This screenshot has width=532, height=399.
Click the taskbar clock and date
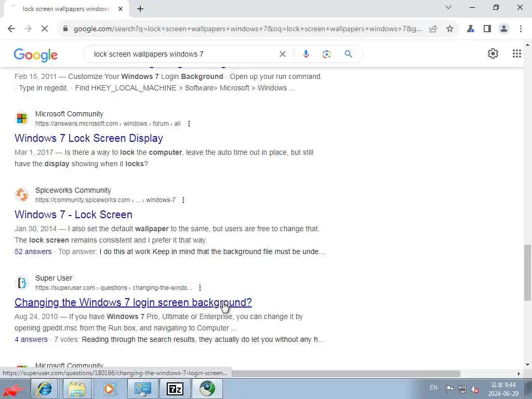pyautogui.click(x=503, y=389)
